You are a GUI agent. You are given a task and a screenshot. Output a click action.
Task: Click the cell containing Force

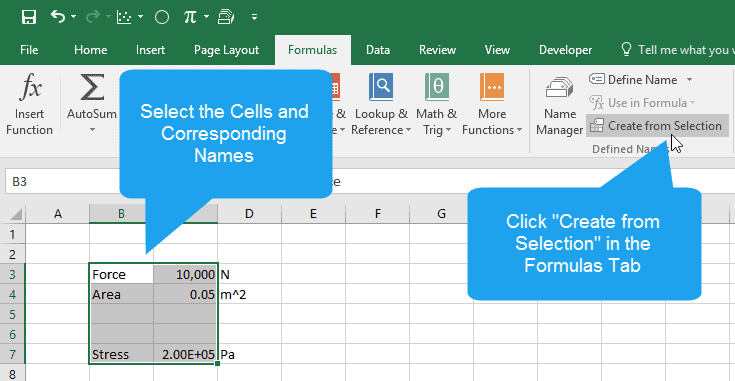pyautogui.click(x=121, y=274)
